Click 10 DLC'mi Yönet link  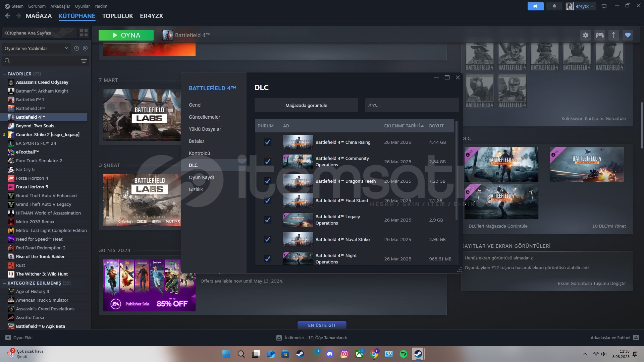[609, 226]
